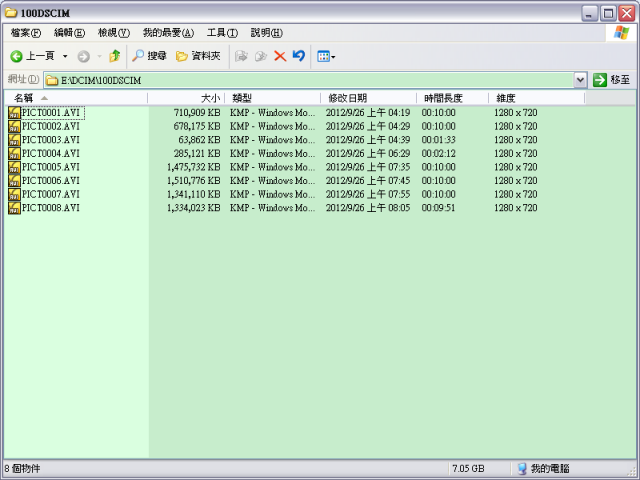Click size value 63,862 KB
Screen dimensions: 640x480
[x=200, y=140]
